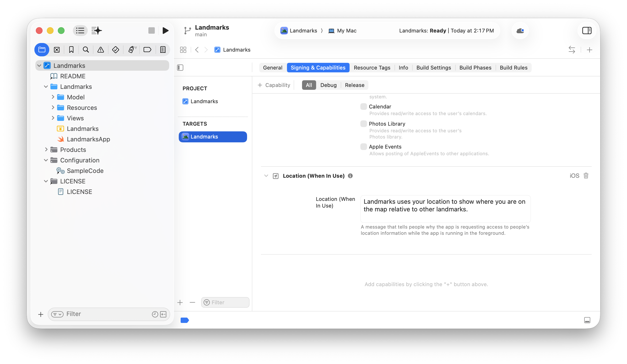
Task: Switch to the General tab
Action: click(272, 68)
